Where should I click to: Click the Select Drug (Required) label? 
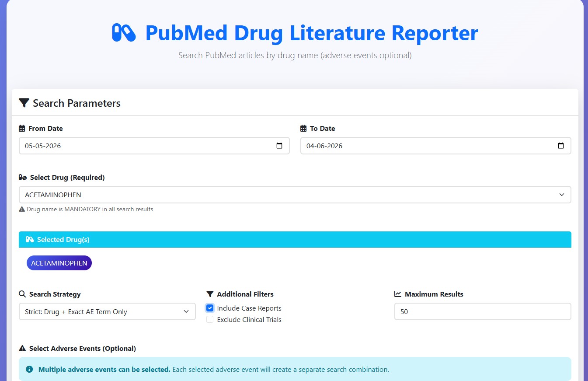(x=67, y=178)
